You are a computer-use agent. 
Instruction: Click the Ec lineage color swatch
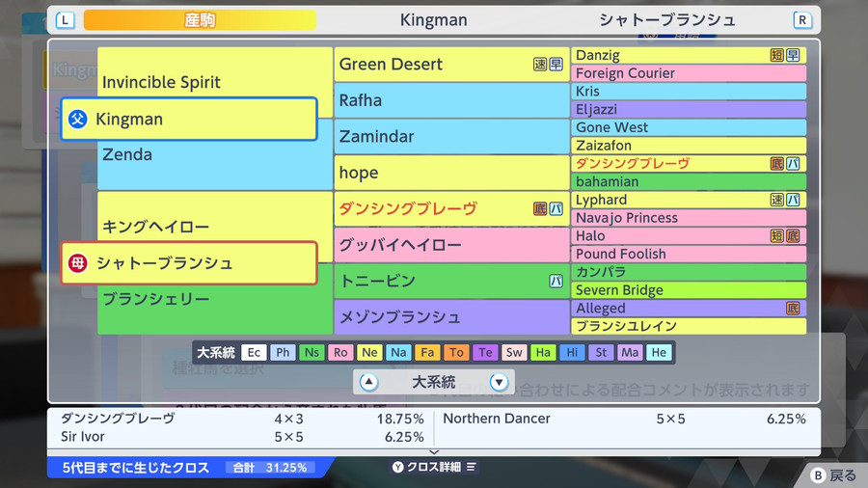pos(254,352)
